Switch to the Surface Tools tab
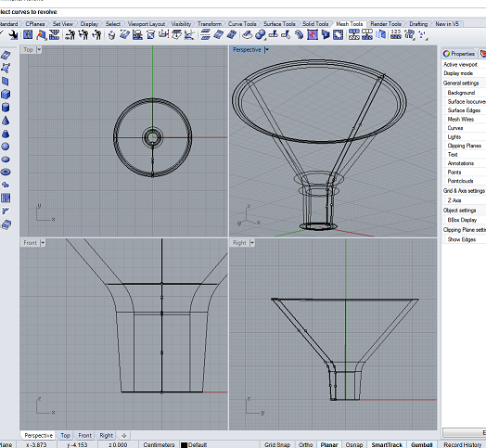The width and height of the screenshot is (486, 448). pos(279,24)
